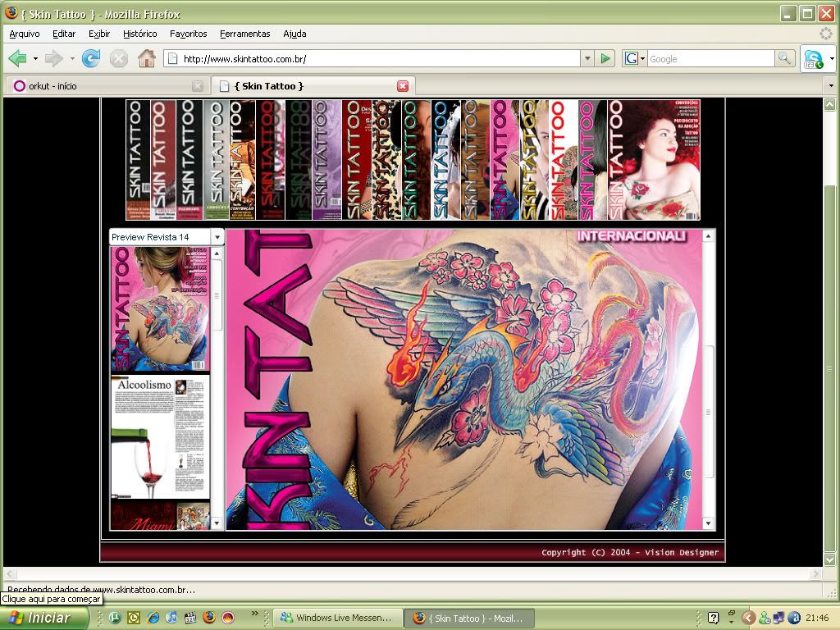840x630 pixels.
Task: Close the Skin Tattoo tab with red X
Action: (402, 85)
